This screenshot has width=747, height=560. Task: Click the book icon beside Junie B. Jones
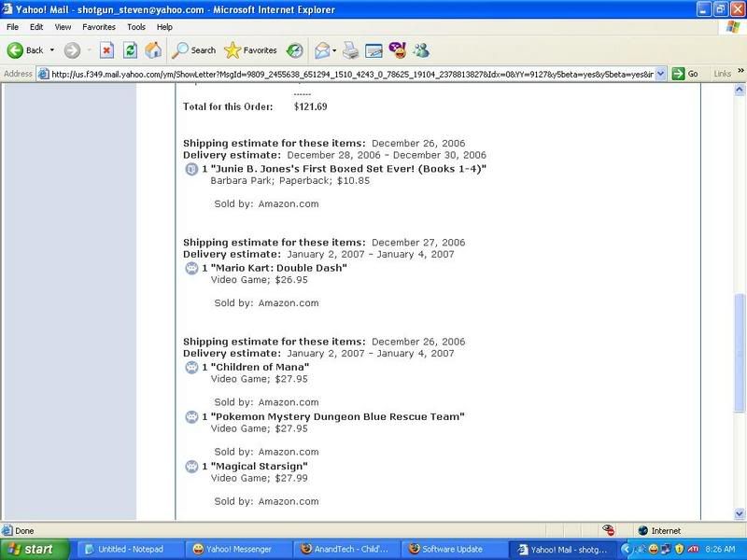(191, 169)
